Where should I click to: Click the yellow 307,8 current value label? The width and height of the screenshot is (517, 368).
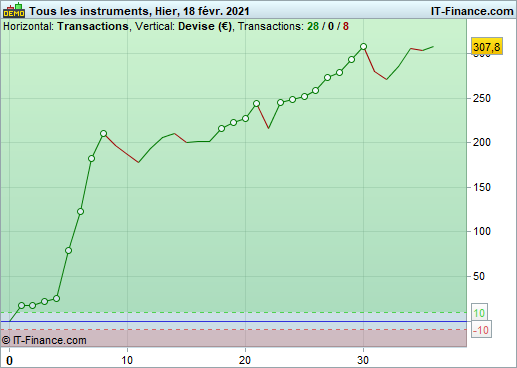click(x=487, y=47)
